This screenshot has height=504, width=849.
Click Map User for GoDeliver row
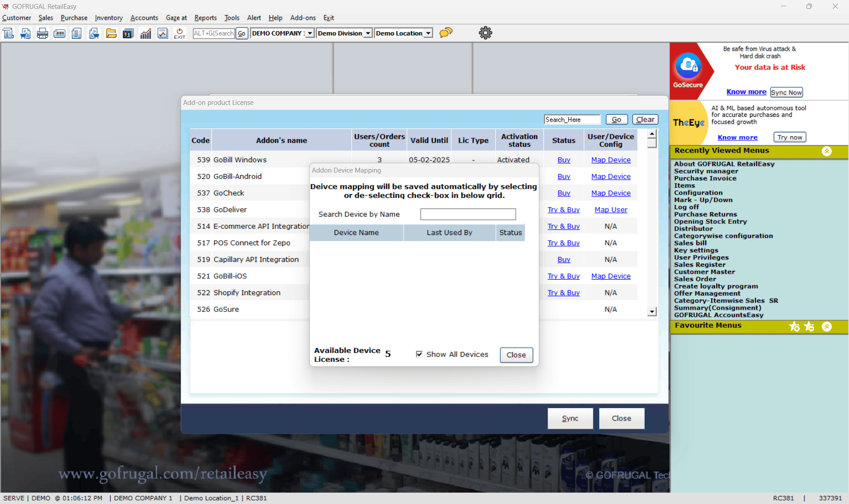pyautogui.click(x=611, y=209)
